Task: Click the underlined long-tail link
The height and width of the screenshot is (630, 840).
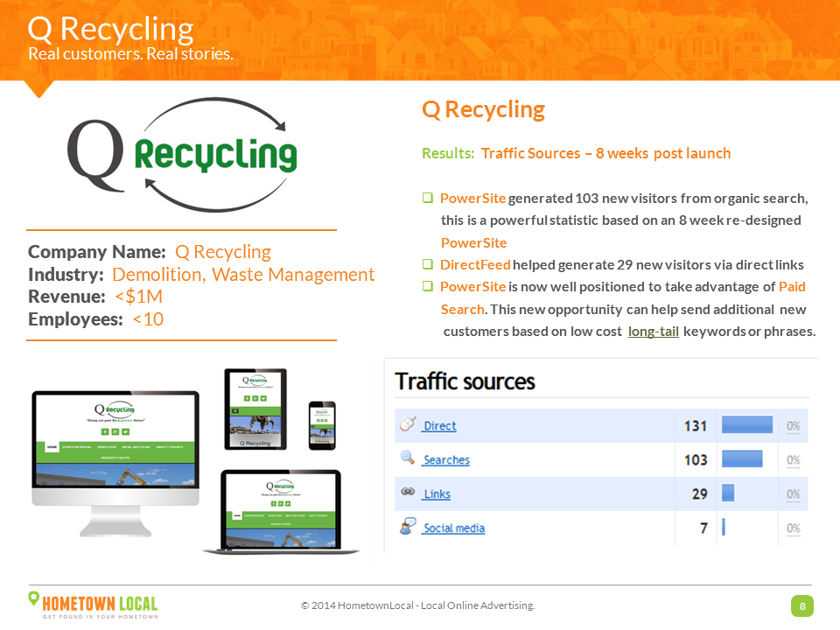Action: (x=653, y=332)
